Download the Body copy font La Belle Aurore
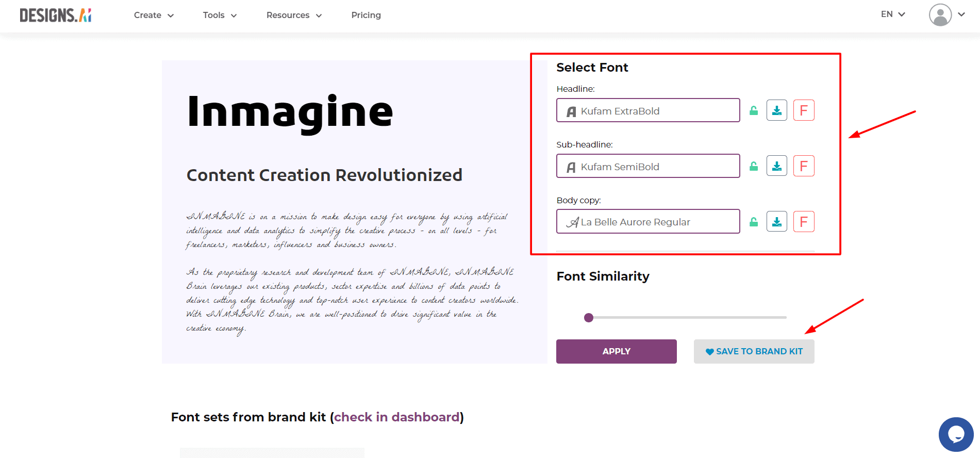 776,222
